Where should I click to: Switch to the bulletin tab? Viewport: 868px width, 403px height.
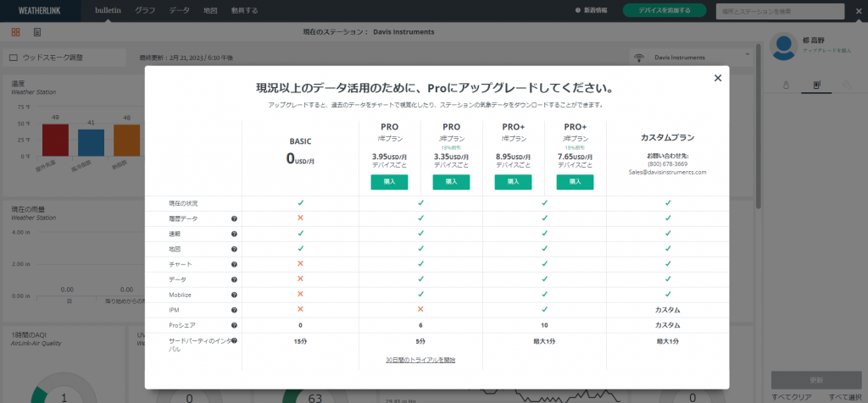click(x=108, y=10)
